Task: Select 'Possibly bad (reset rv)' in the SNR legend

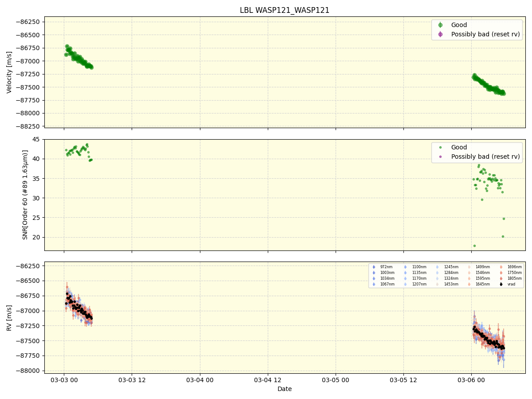Action: click(485, 156)
